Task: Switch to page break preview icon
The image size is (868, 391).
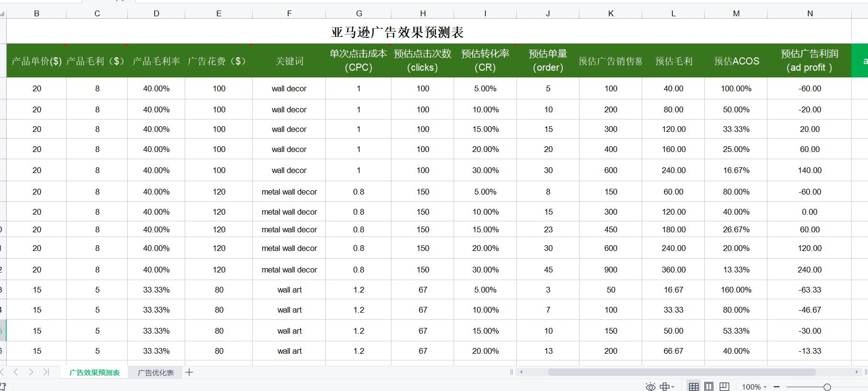Action: (x=724, y=387)
